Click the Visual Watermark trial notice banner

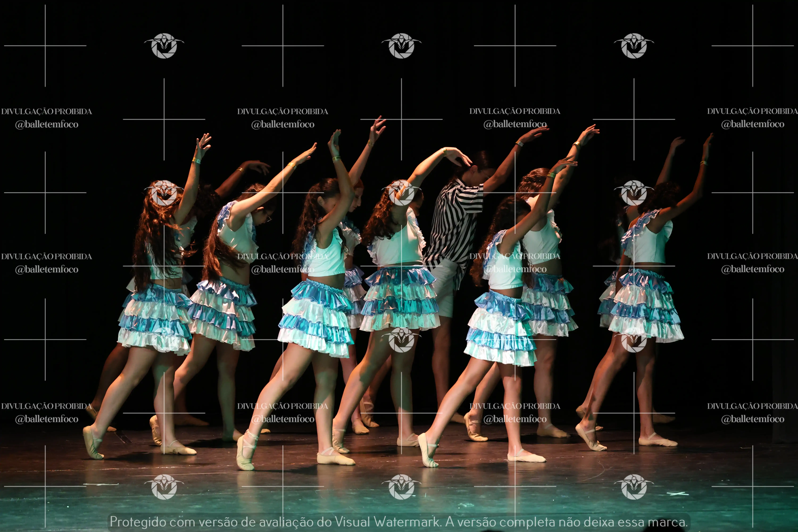tap(399, 522)
